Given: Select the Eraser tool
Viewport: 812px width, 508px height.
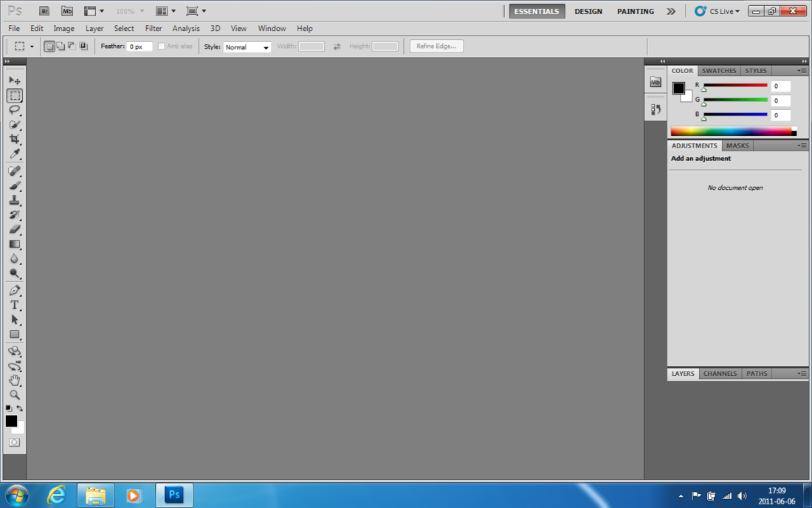Looking at the screenshot, I should point(15,229).
